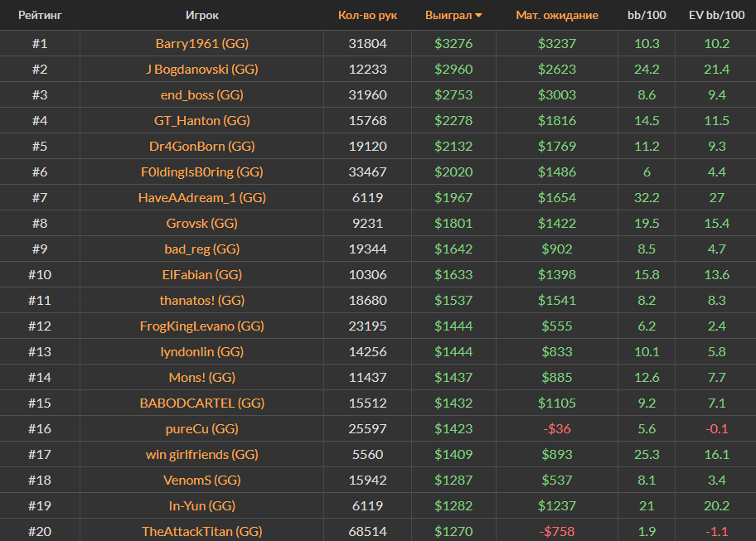View Dr4GonBorn (GG) player stats
Viewport: 756px width, 541px height.
(202, 146)
